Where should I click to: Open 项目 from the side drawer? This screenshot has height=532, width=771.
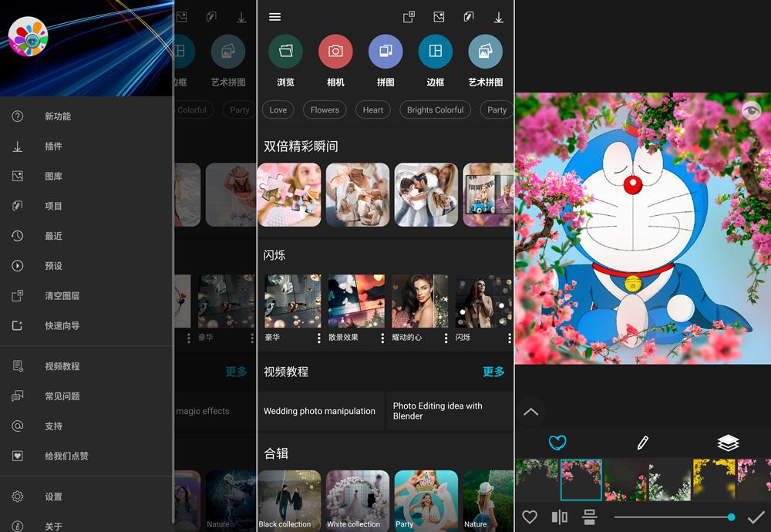86,206
